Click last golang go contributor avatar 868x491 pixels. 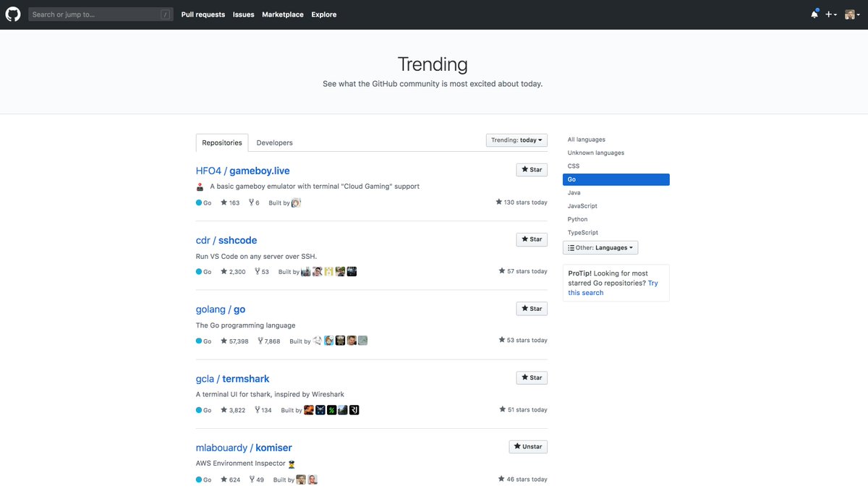pos(363,341)
